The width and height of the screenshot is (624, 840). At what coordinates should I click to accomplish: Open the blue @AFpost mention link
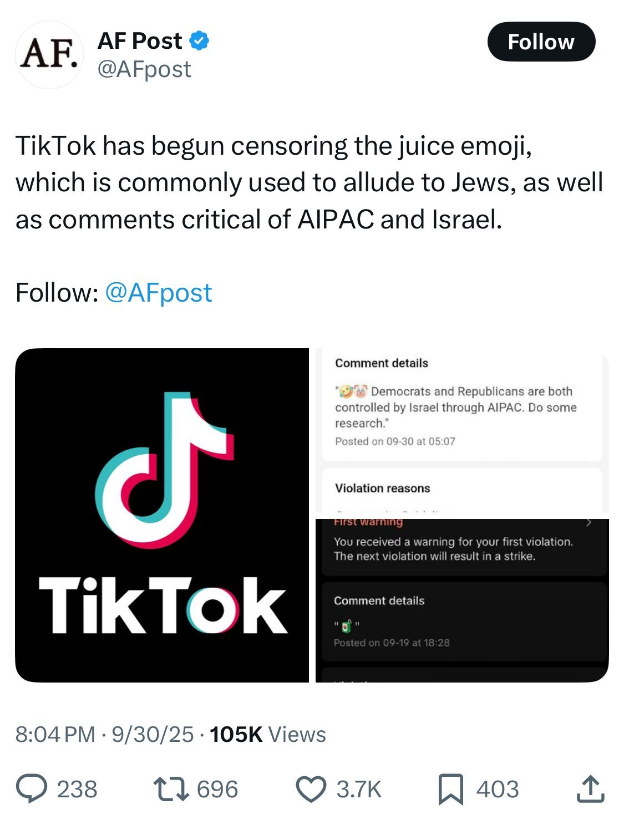click(x=158, y=292)
